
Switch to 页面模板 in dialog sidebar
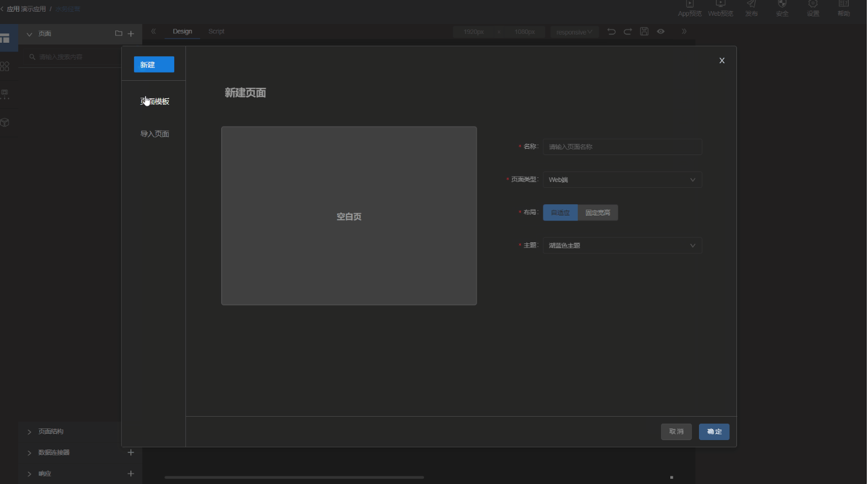[155, 101]
